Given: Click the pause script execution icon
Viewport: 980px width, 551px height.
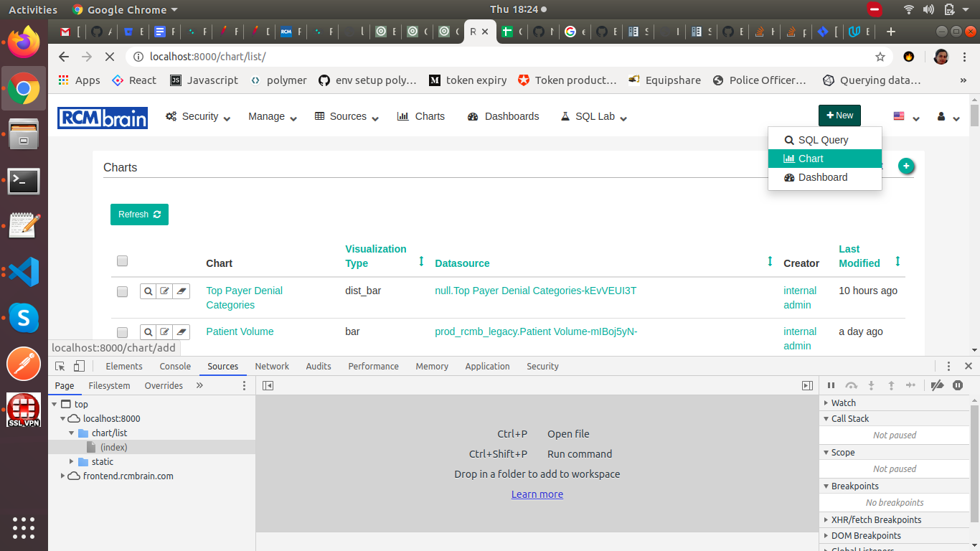Looking at the screenshot, I should (x=831, y=385).
